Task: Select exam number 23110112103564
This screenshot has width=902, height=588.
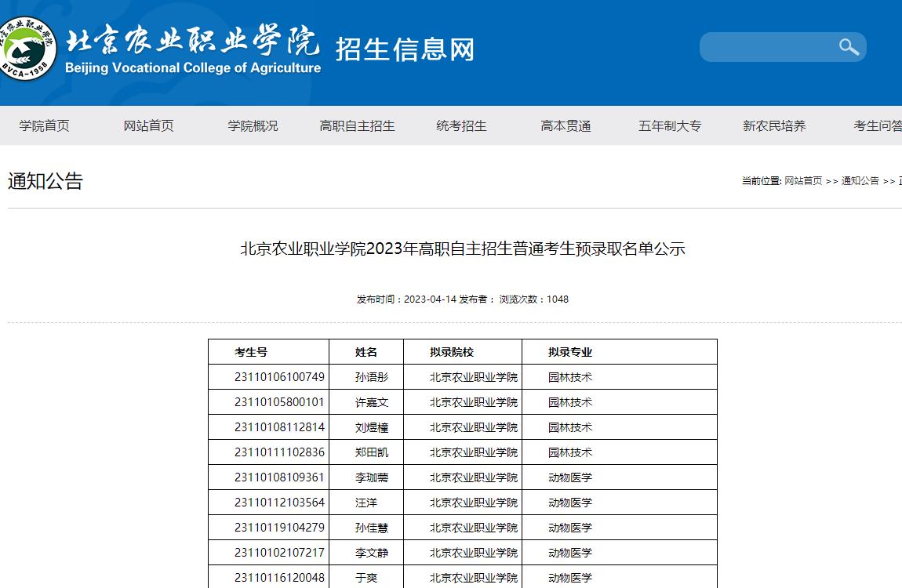Action: pos(279,503)
